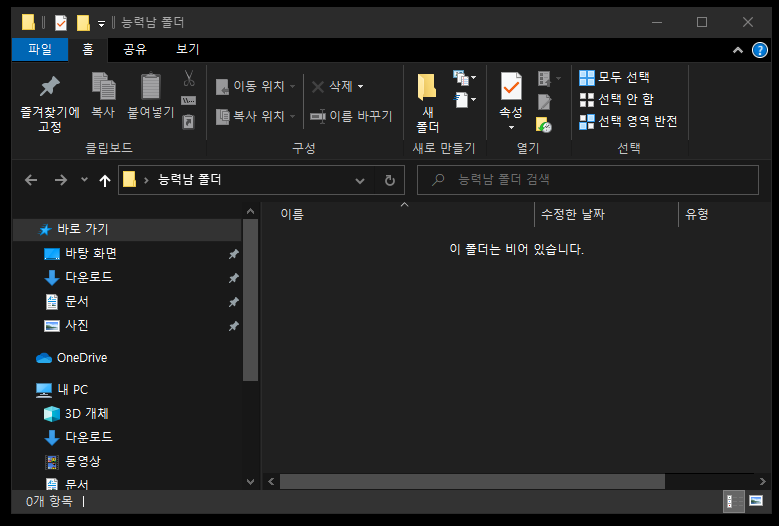This screenshot has width=779, height=526.
Task: Switch to large icons view in status bar
Action: click(756, 501)
